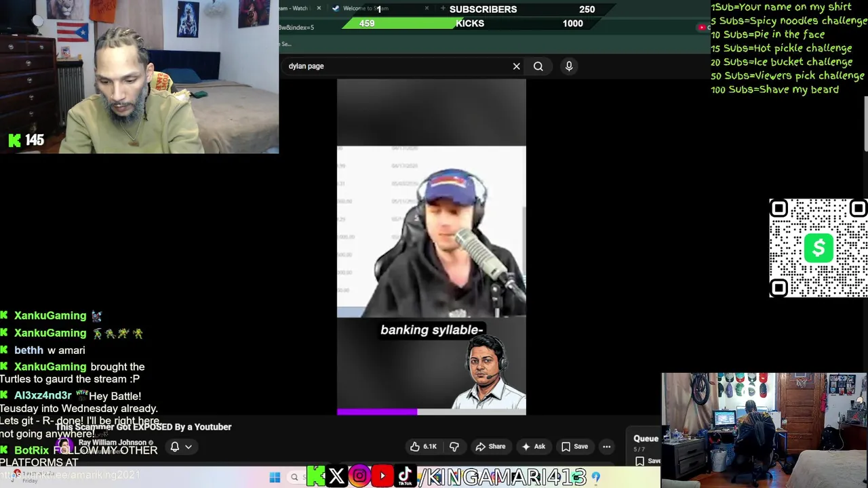Click '5 Subs=Spicy noodles challenge' text
Screen dimensions: 868x488
pyautogui.click(x=789, y=20)
